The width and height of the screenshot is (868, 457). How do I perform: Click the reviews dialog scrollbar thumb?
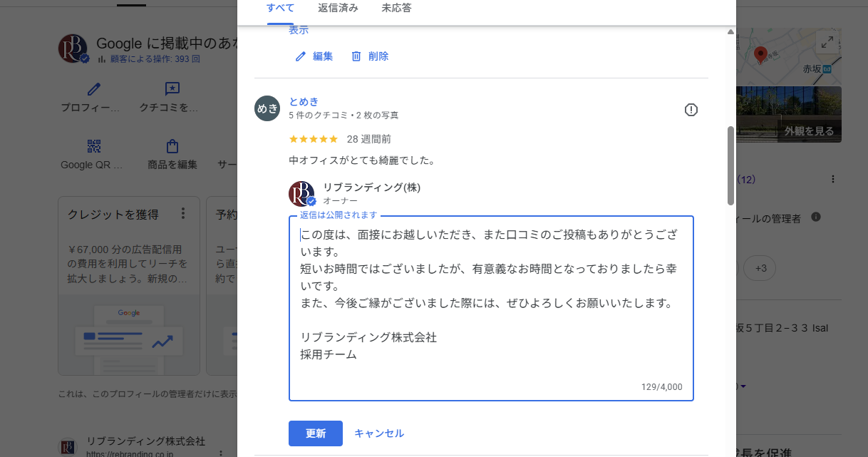[x=730, y=165]
